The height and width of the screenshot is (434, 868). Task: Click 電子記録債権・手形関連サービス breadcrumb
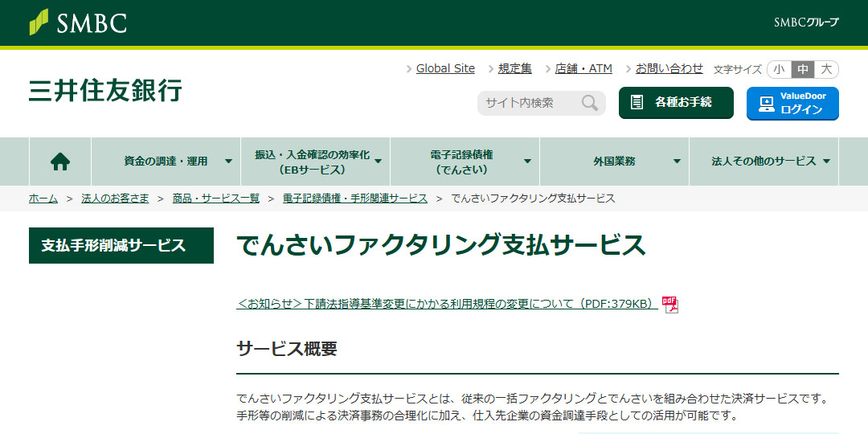tap(355, 199)
